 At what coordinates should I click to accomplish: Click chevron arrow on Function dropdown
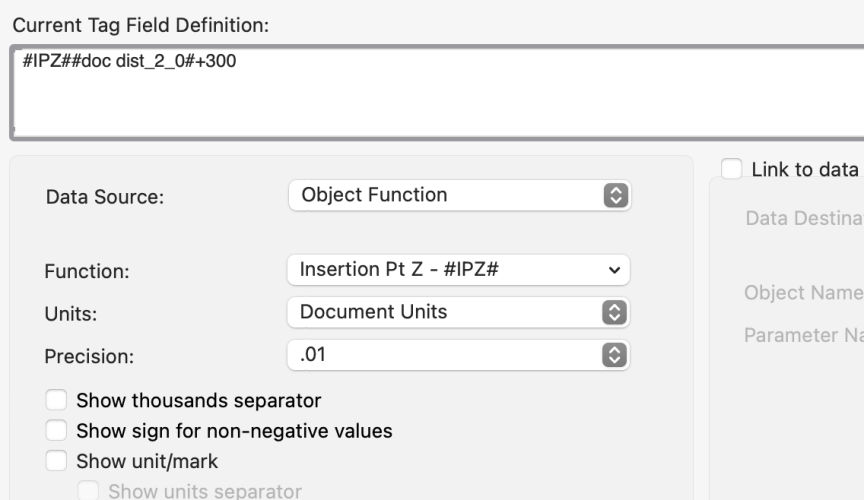[x=616, y=270]
